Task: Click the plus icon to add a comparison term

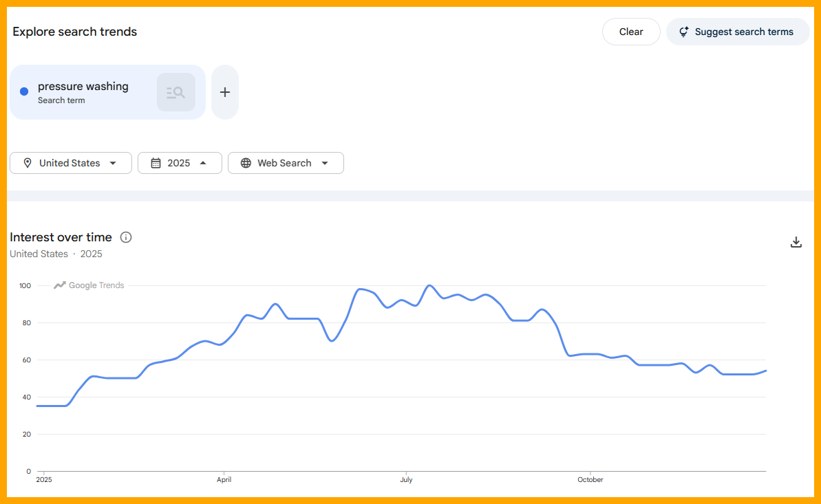Action: click(x=224, y=91)
